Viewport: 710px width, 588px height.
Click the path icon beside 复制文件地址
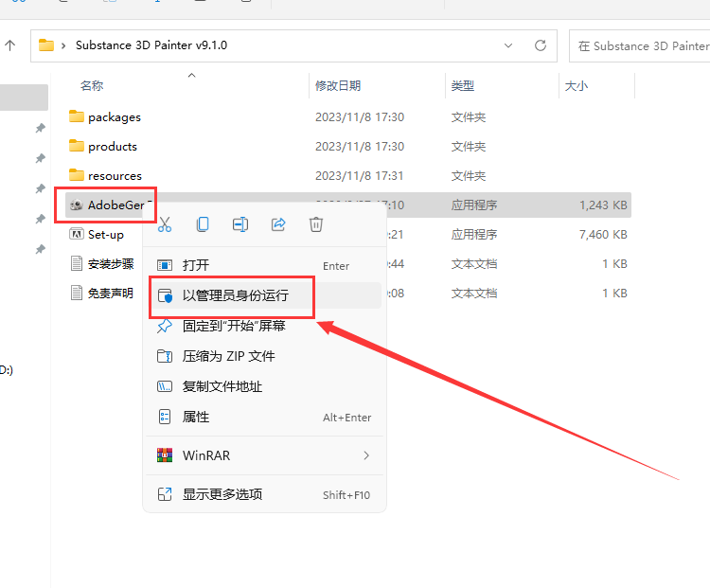[x=165, y=386]
